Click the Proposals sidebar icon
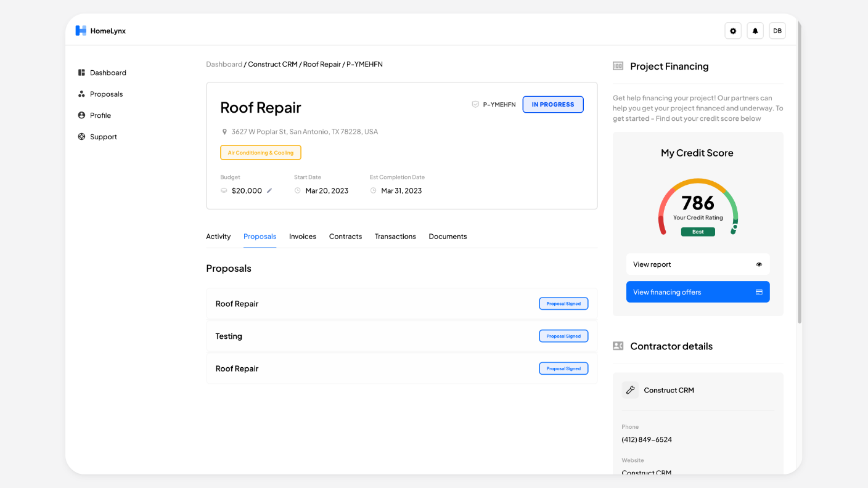This screenshot has width=868, height=488. click(81, 94)
